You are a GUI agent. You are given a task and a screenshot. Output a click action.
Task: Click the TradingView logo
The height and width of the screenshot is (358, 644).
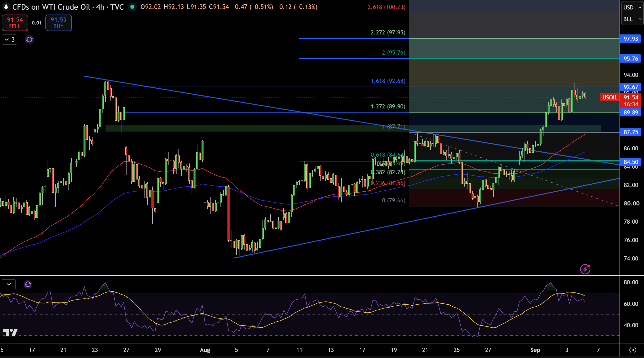click(10, 332)
